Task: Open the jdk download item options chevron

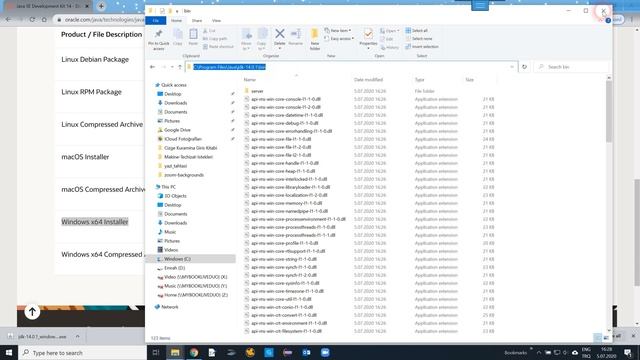Action: pos(78,336)
